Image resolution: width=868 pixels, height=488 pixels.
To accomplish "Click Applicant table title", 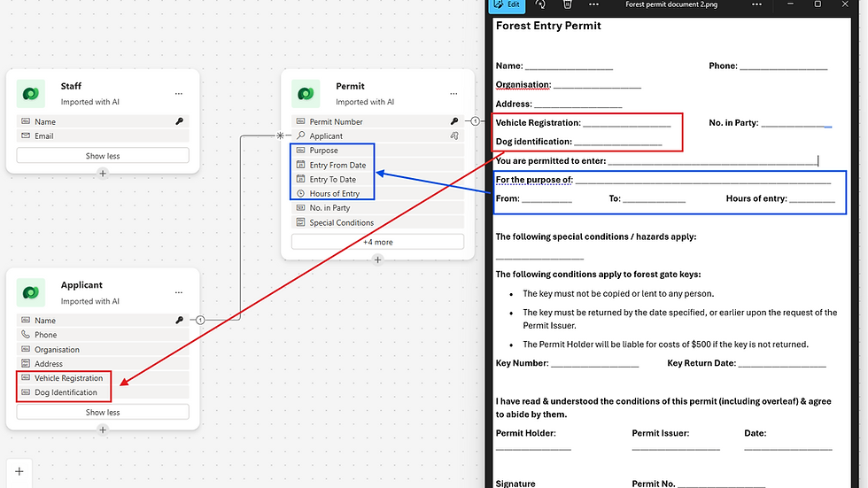I will (x=81, y=284).
